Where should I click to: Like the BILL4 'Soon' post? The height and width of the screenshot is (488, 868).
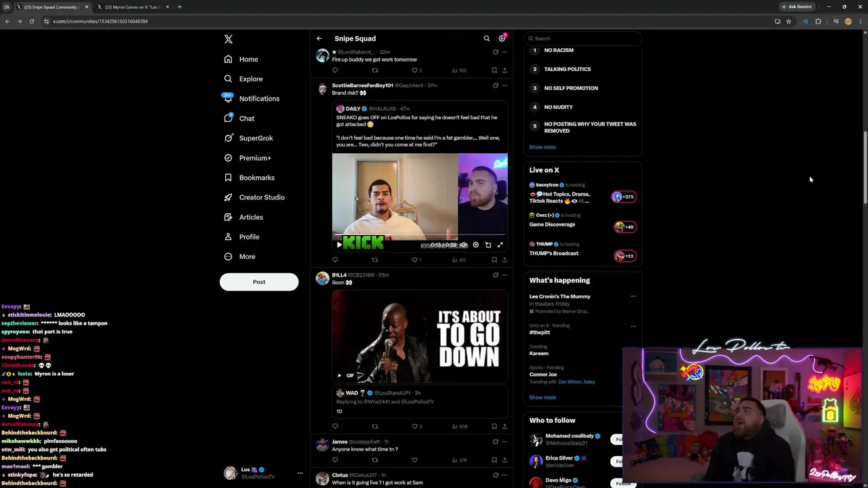pos(415,426)
